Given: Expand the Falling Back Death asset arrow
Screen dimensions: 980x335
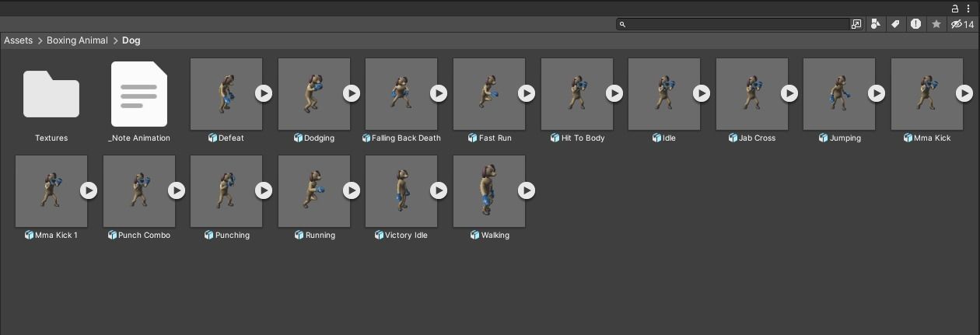Looking at the screenshot, I should 439,93.
